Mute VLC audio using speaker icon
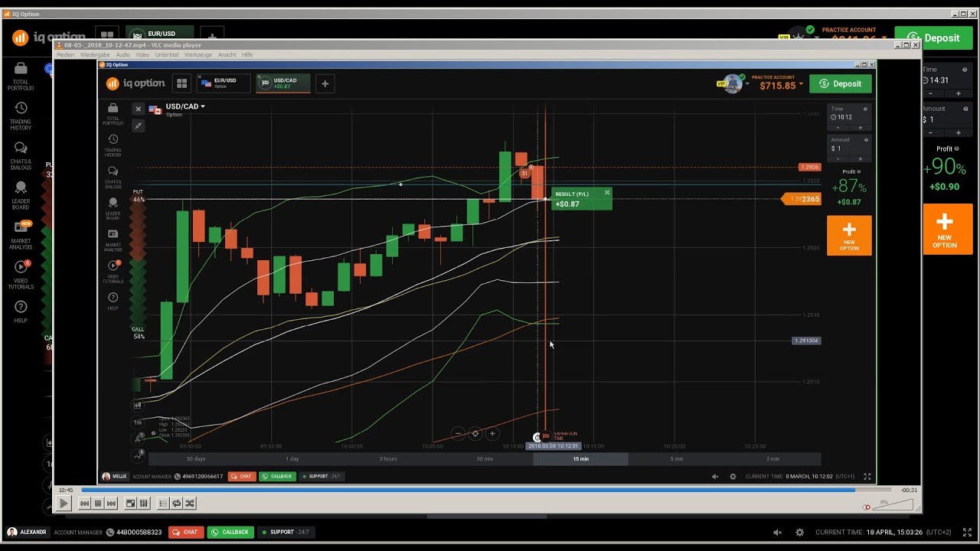The image size is (980, 551). pos(867,507)
